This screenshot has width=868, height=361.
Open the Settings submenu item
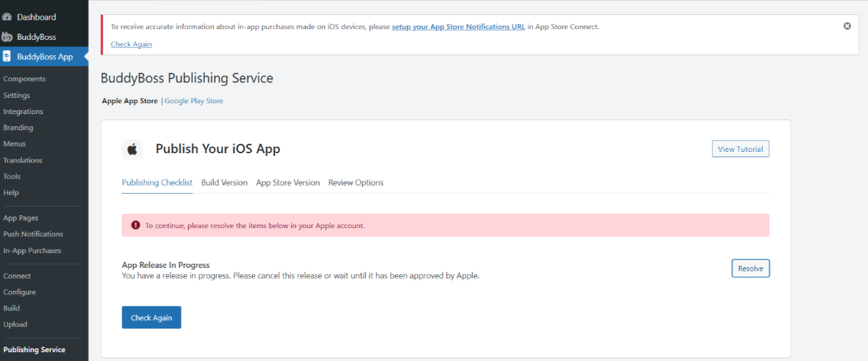pos(17,95)
